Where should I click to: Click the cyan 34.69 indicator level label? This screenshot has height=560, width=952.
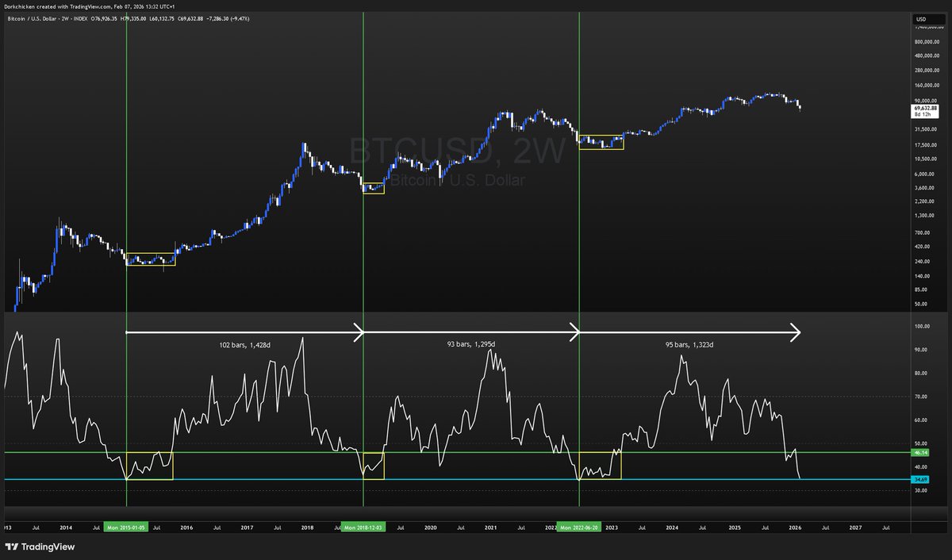pos(921,479)
